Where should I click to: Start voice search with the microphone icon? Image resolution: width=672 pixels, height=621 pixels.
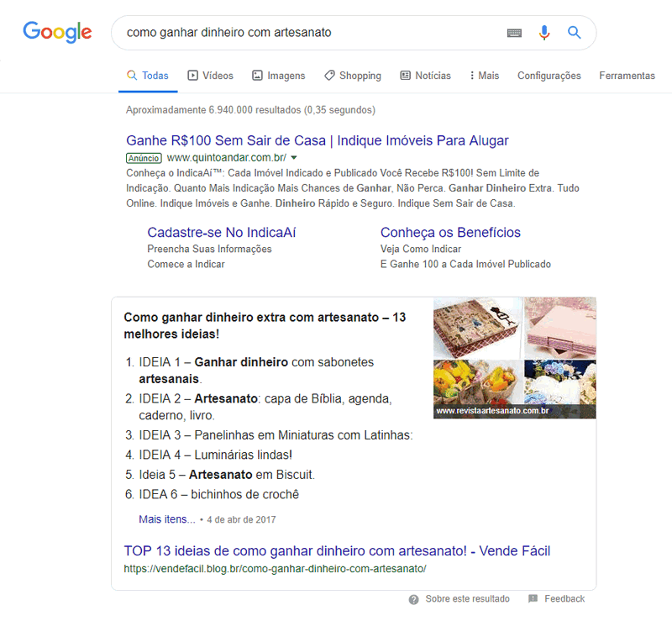(x=544, y=33)
